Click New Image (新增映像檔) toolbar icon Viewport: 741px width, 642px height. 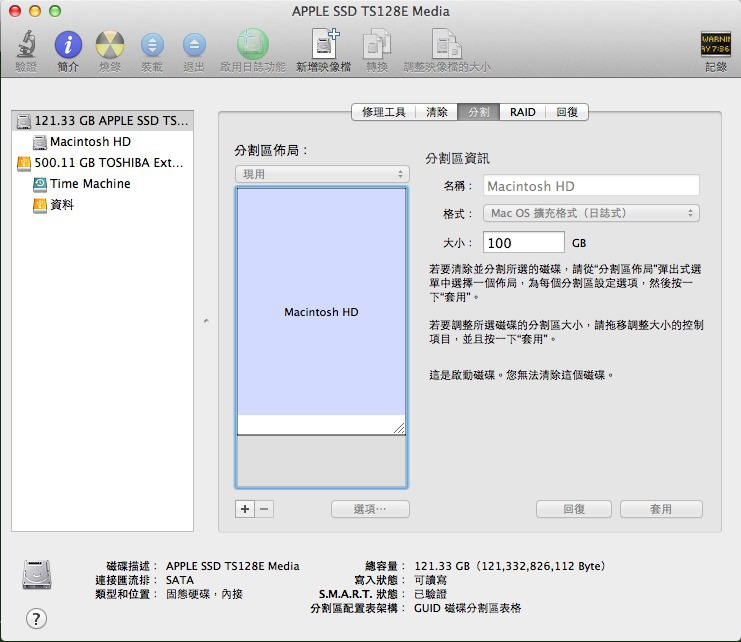324,44
